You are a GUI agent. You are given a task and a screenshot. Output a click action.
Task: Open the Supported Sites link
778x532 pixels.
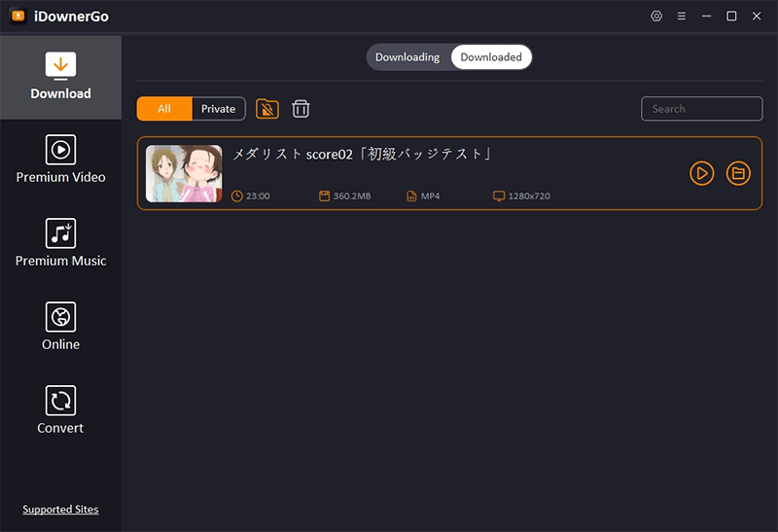[x=60, y=510]
